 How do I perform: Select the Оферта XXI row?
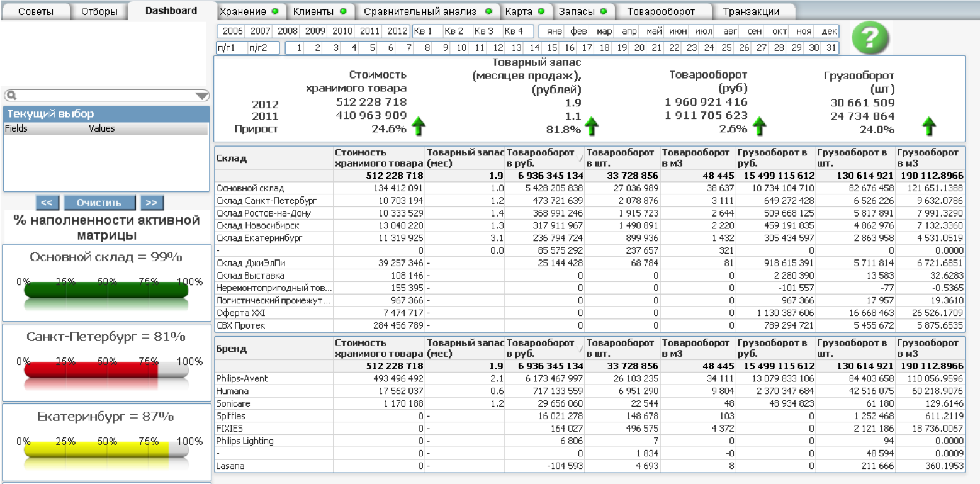(589, 313)
